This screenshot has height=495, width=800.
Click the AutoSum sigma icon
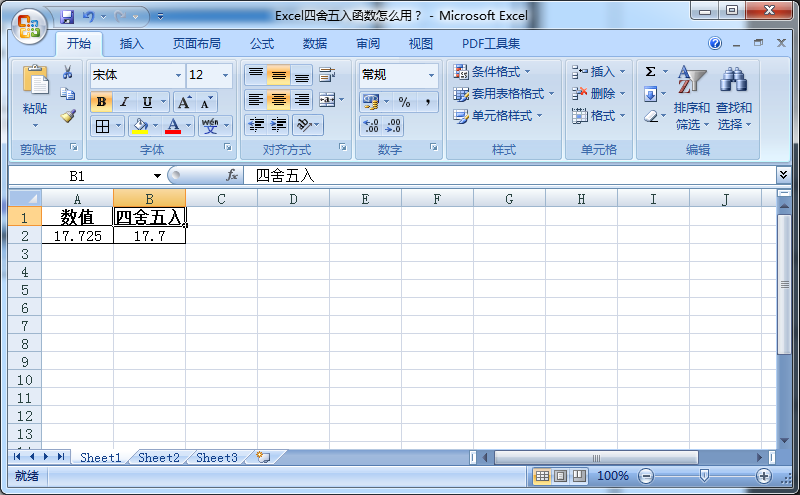tap(651, 71)
